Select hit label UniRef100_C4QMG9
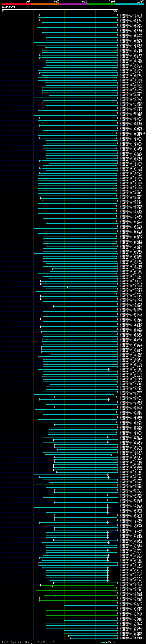The image size is (146, 644). (131, 497)
